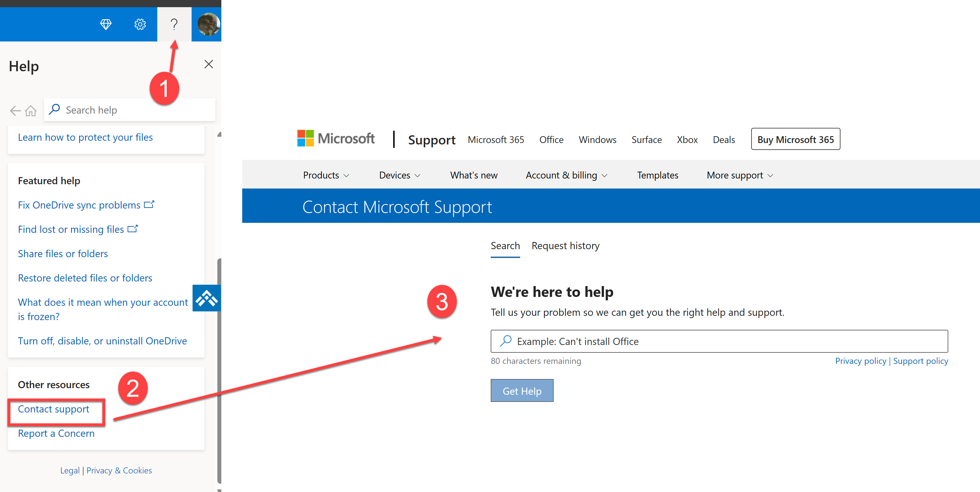
Task: Open Office in top navigation
Action: point(551,140)
